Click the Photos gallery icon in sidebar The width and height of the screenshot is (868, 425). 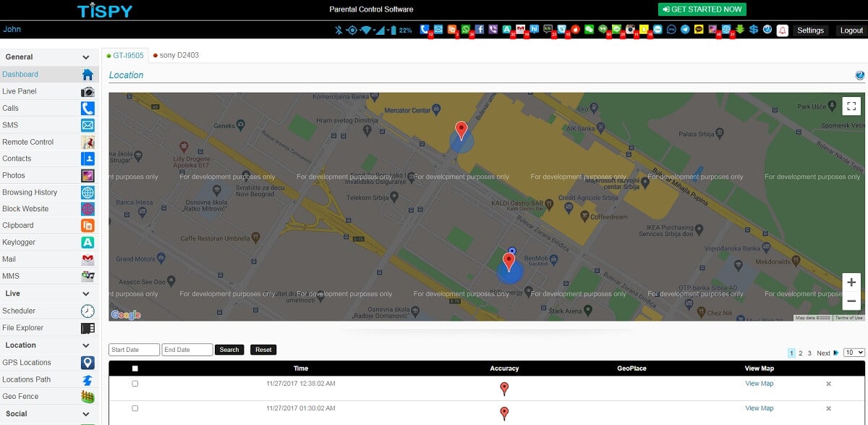(x=88, y=175)
